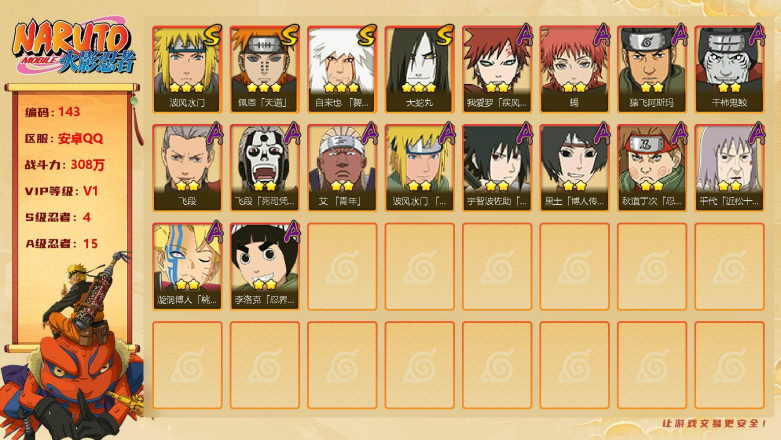Click the 飞段 card without brackets
781x440 pixels.
coord(187,167)
